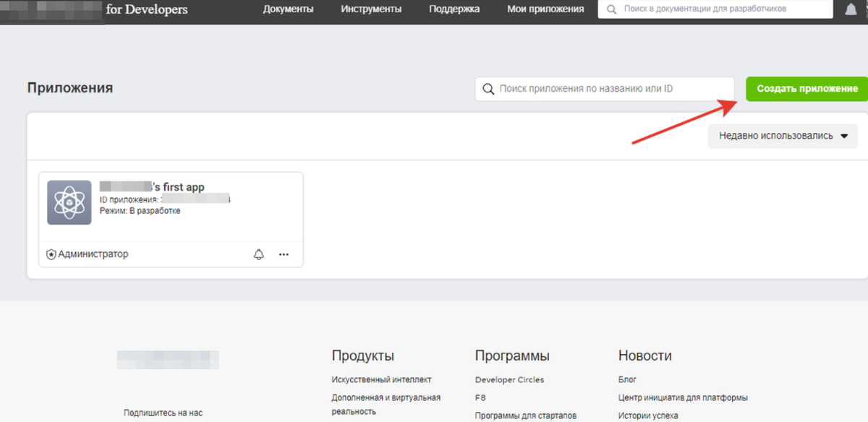Click the Администратор shield icon
Viewport: 868px width, 422px height.
click(51, 254)
